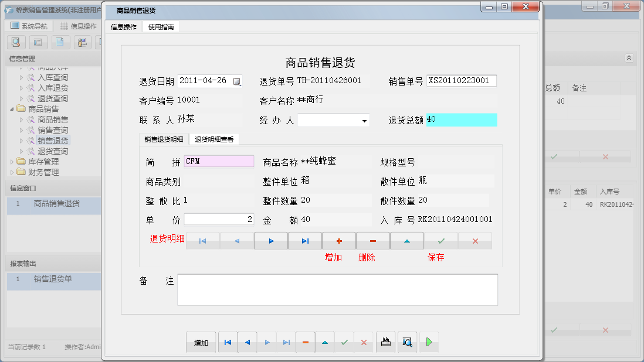Collapse the 商品销售 tree folder
The height and width of the screenshot is (362, 644).
(x=12, y=109)
